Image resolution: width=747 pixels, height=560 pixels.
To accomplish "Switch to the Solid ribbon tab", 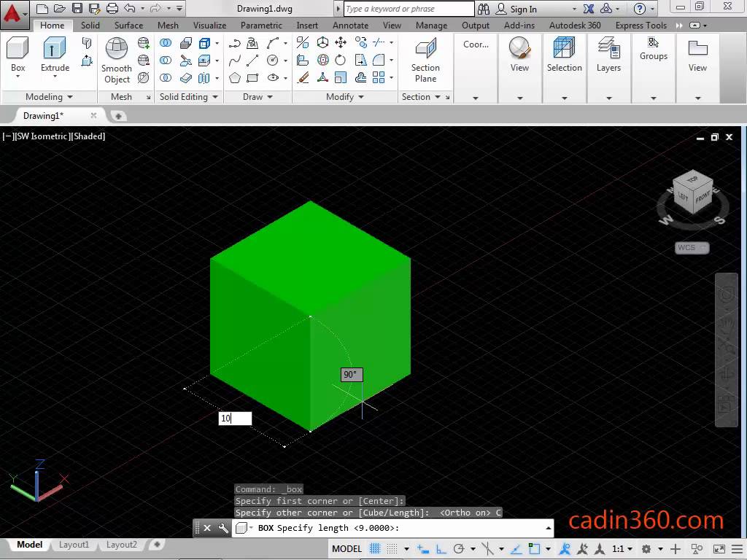I will pyautogui.click(x=90, y=25).
